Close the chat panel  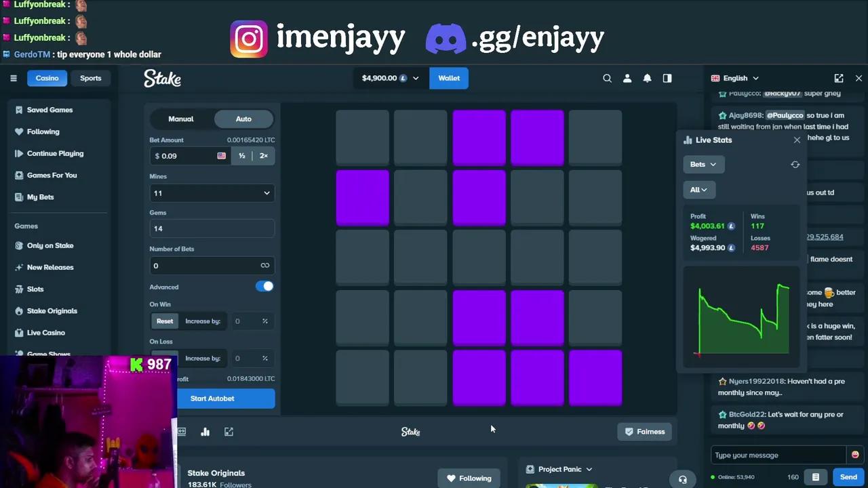click(x=859, y=78)
